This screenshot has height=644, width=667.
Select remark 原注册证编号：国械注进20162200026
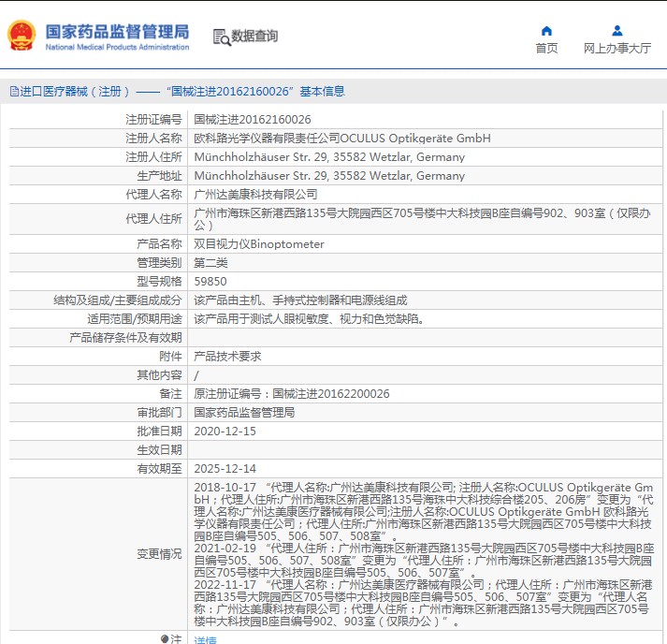pos(291,394)
